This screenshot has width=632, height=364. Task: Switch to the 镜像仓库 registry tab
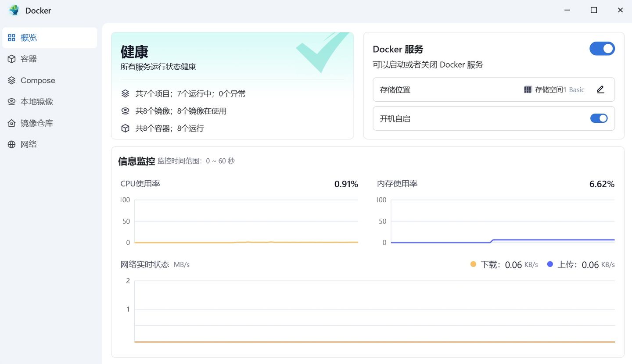click(x=37, y=123)
